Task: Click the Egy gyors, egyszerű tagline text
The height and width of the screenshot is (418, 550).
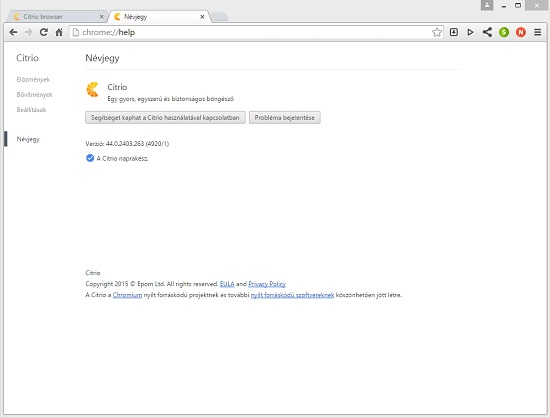Action: pos(170,99)
